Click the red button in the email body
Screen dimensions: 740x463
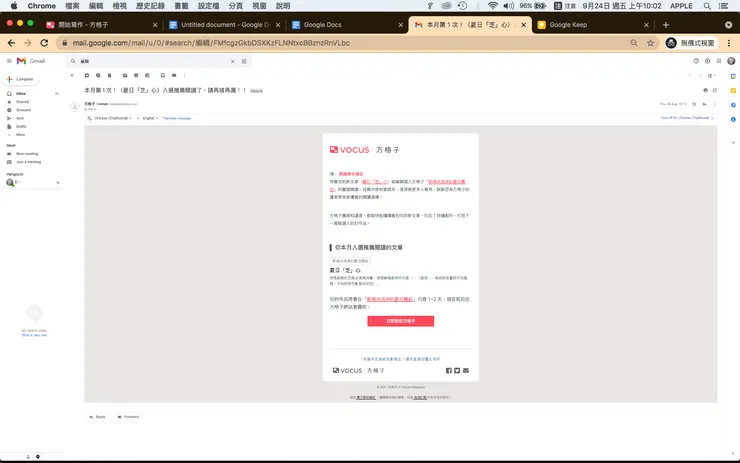pyautogui.click(x=400, y=321)
